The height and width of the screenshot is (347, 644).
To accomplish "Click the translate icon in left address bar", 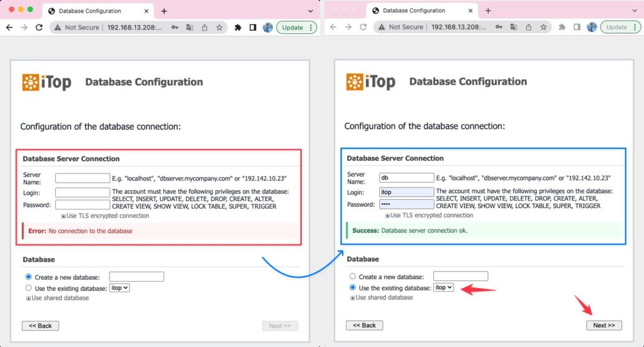I will click(x=189, y=28).
